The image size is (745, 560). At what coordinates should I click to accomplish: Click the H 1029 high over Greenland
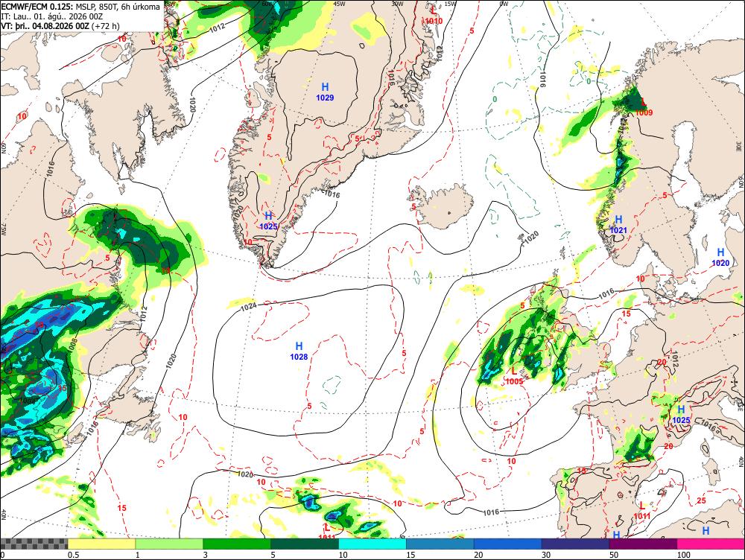(325, 92)
